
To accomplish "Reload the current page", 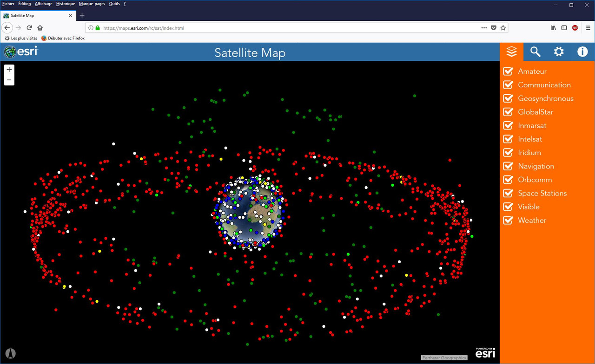I will pos(29,28).
